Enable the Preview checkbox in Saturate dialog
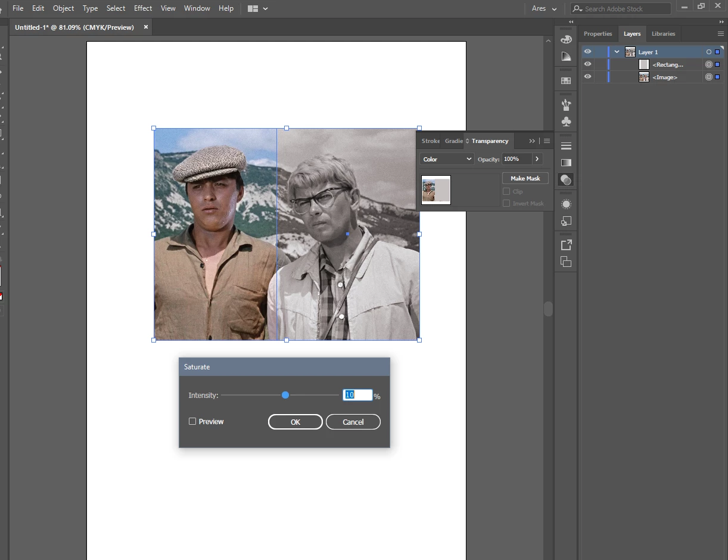 [192, 421]
